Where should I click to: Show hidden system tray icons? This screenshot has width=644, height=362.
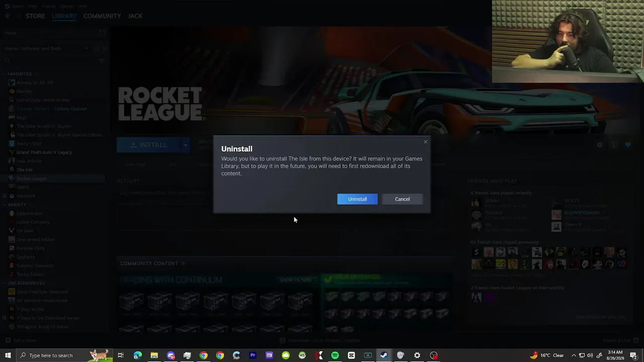click(x=574, y=355)
